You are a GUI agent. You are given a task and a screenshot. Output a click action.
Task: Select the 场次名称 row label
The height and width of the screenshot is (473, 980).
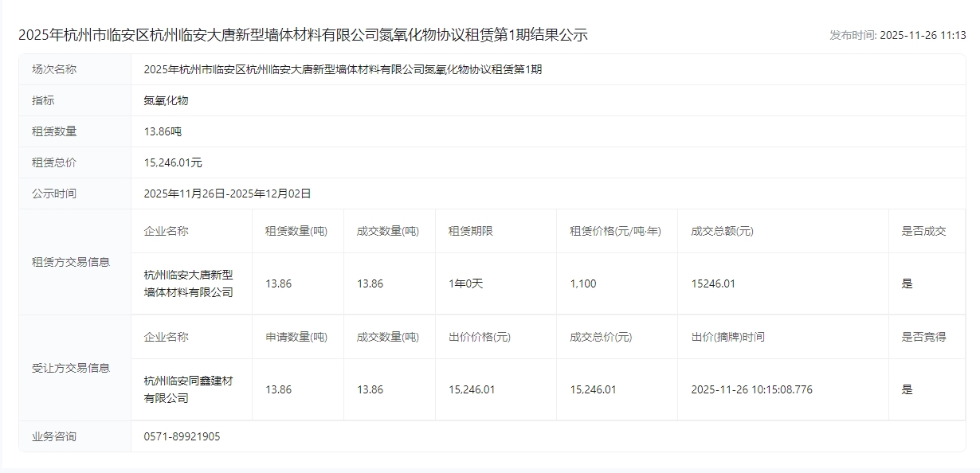54,69
